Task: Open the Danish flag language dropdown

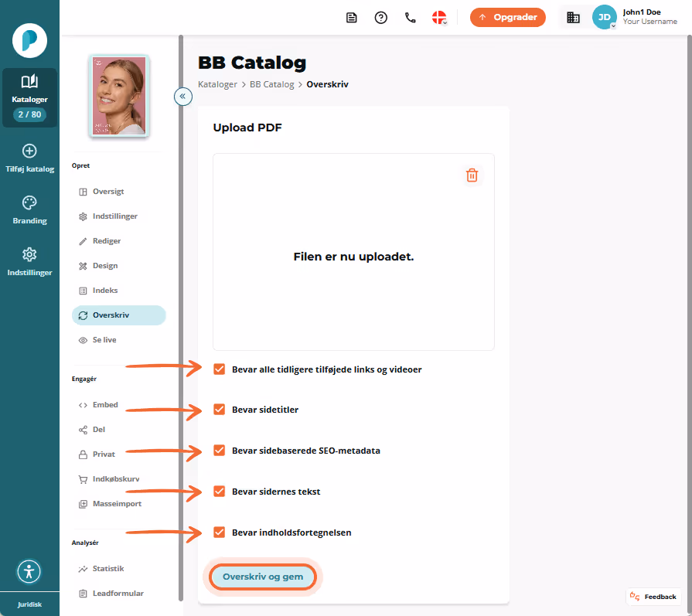Action: (440, 18)
